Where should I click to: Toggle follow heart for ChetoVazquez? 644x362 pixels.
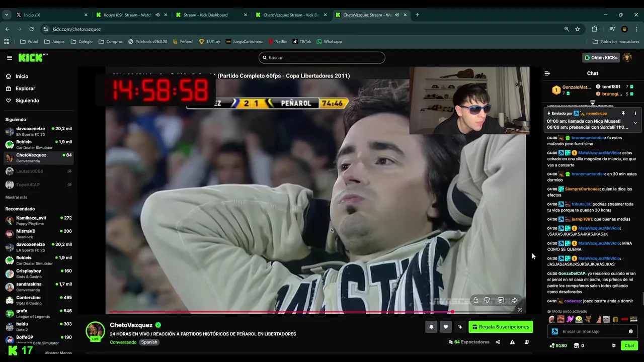pyautogui.click(x=445, y=327)
